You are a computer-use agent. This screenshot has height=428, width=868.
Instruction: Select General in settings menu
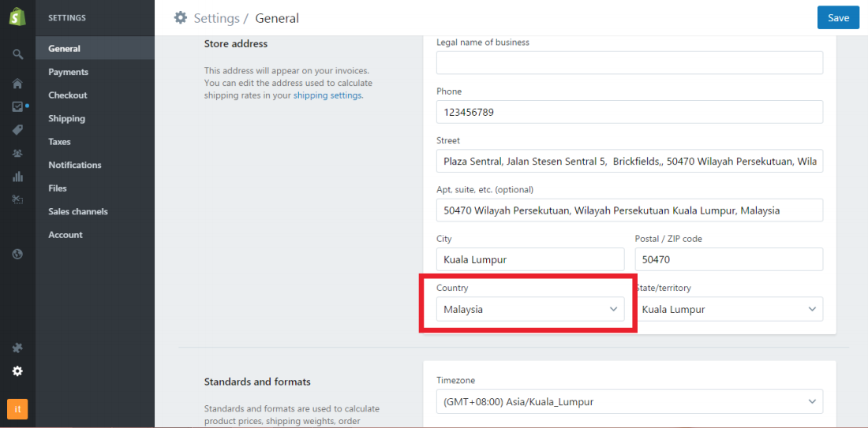click(x=95, y=48)
